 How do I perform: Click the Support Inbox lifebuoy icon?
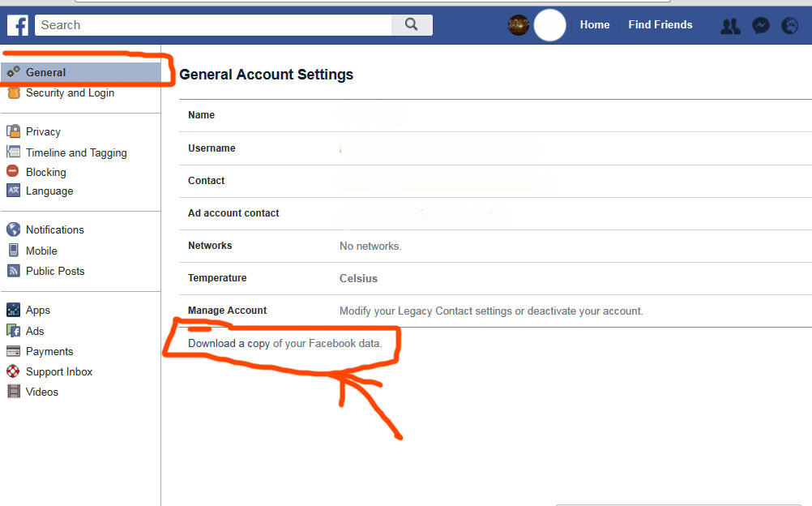pyautogui.click(x=13, y=371)
